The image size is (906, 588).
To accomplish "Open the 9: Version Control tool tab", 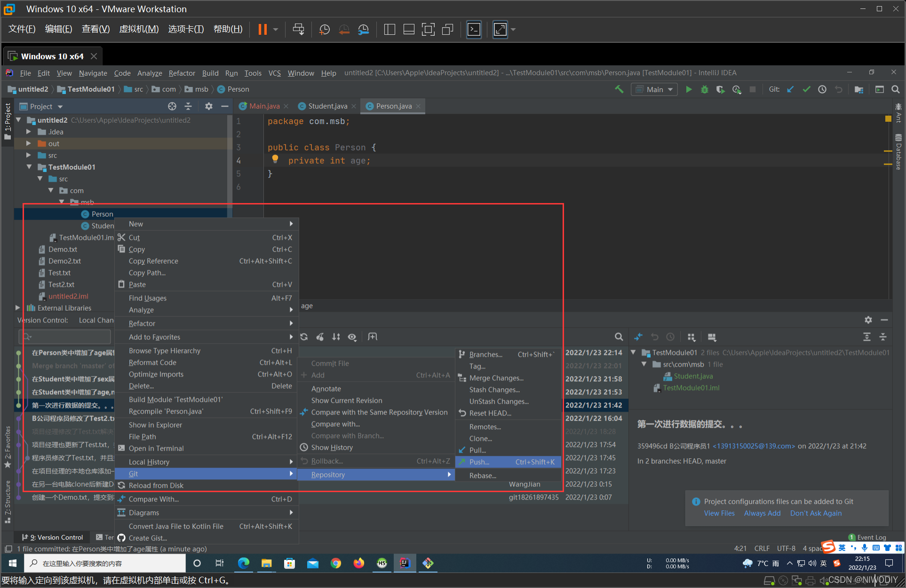I will click(x=52, y=537).
